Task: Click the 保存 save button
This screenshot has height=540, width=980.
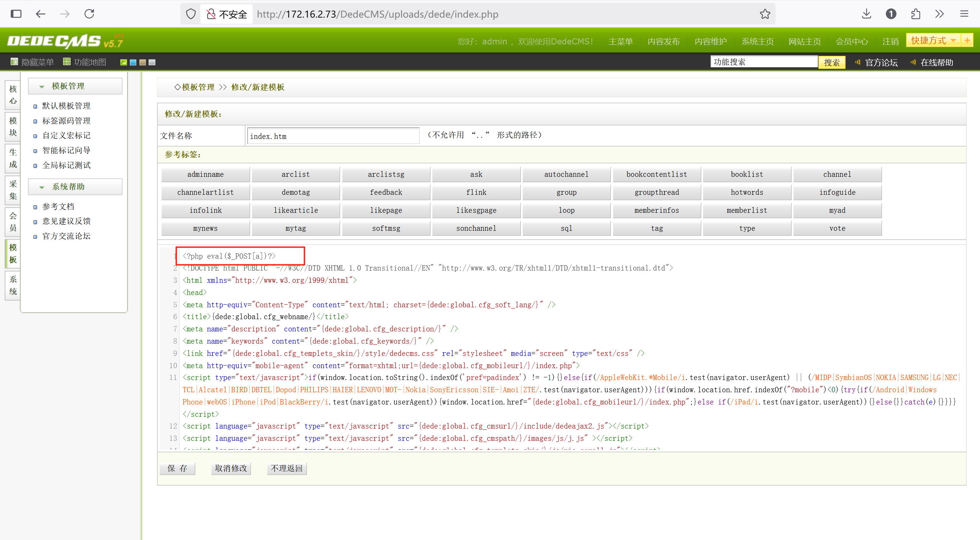Action: click(177, 468)
